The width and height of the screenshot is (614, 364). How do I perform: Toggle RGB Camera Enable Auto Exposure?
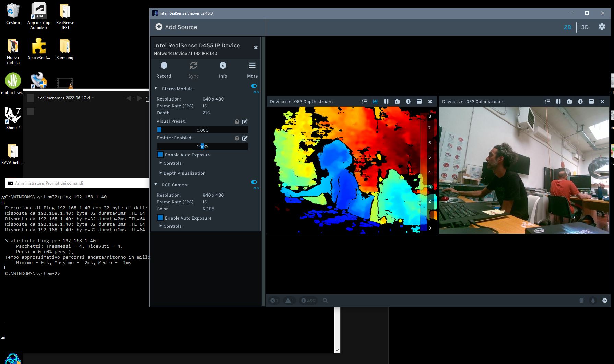(x=160, y=218)
